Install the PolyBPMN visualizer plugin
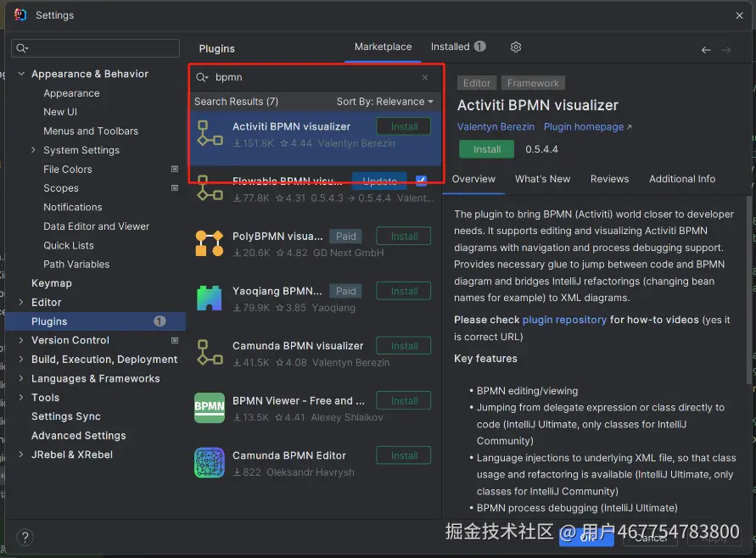Image resolution: width=756 pixels, height=558 pixels. pyautogui.click(x=404, y=237)
